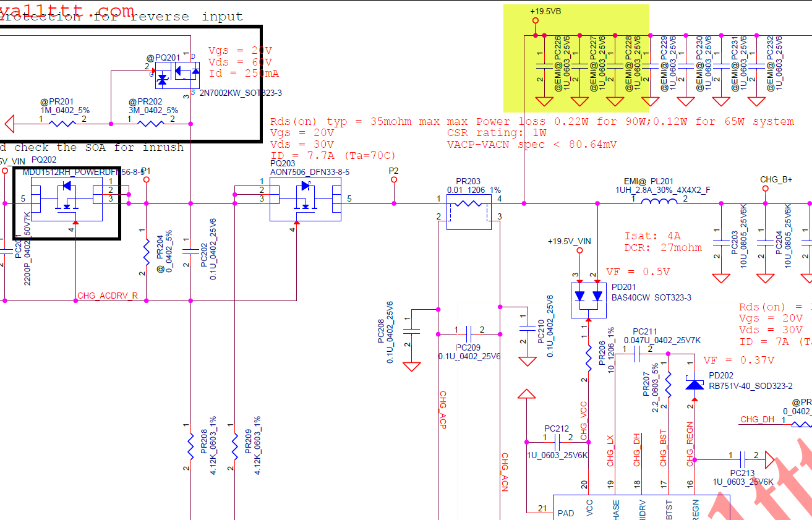Select the @PR201 resistor label
This screenshot has height=520, width=812.
pos(57,102)
